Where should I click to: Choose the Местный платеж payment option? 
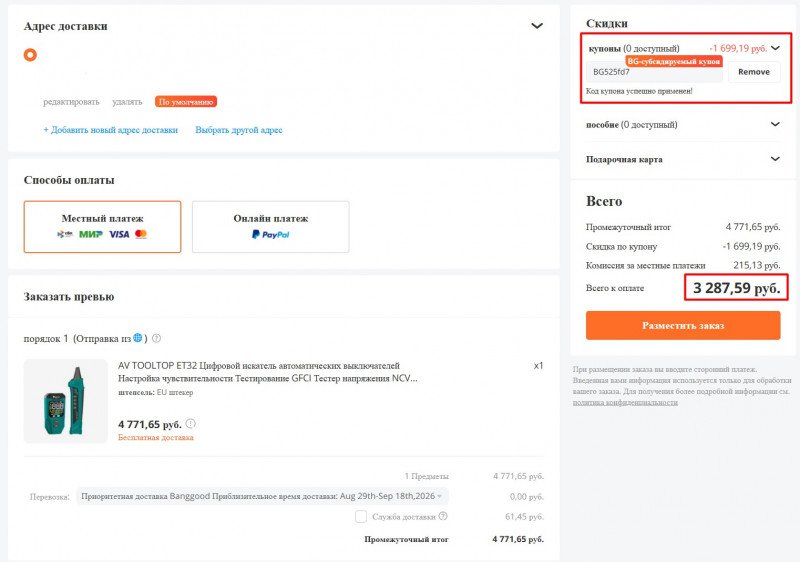pyautogui.click(x=103, y=226)
